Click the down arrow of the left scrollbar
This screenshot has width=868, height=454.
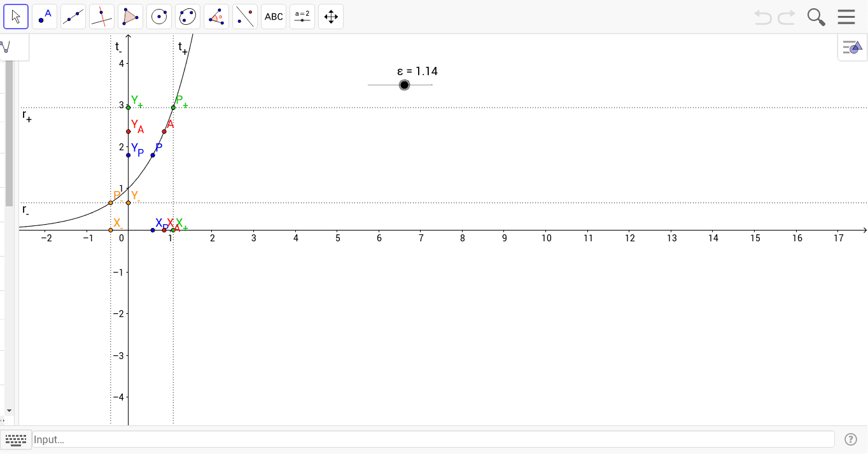point(9,411)
